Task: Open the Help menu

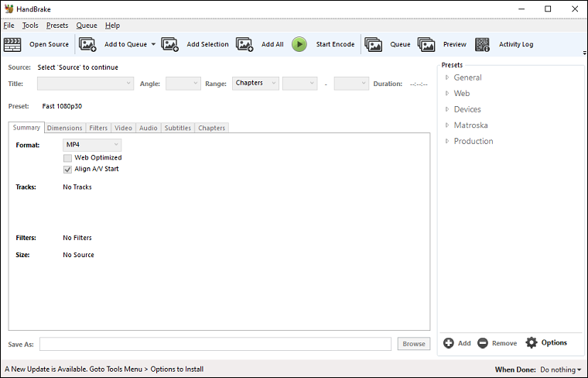Action: [112, 26]
